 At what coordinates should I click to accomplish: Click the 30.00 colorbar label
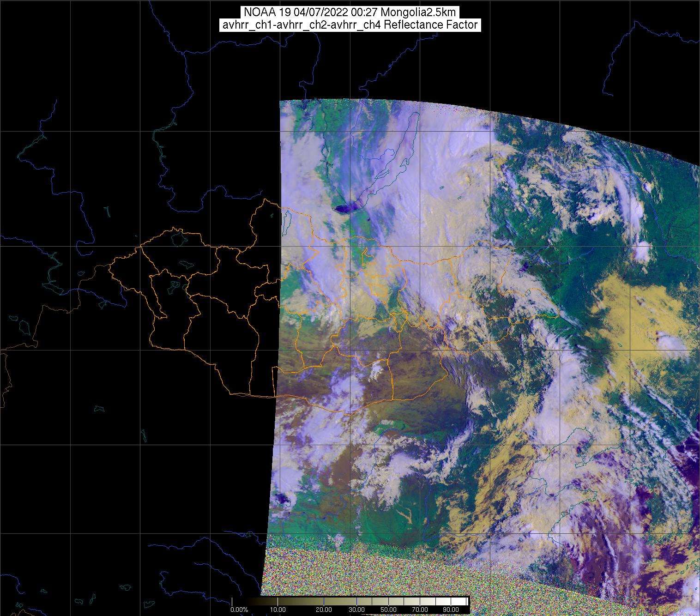pos(357,610)
